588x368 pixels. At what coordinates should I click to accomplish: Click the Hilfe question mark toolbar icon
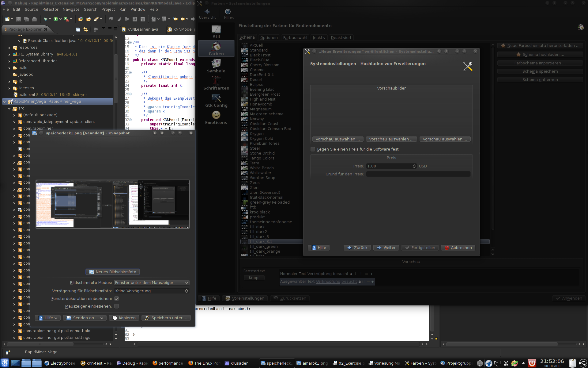(228, 12)
